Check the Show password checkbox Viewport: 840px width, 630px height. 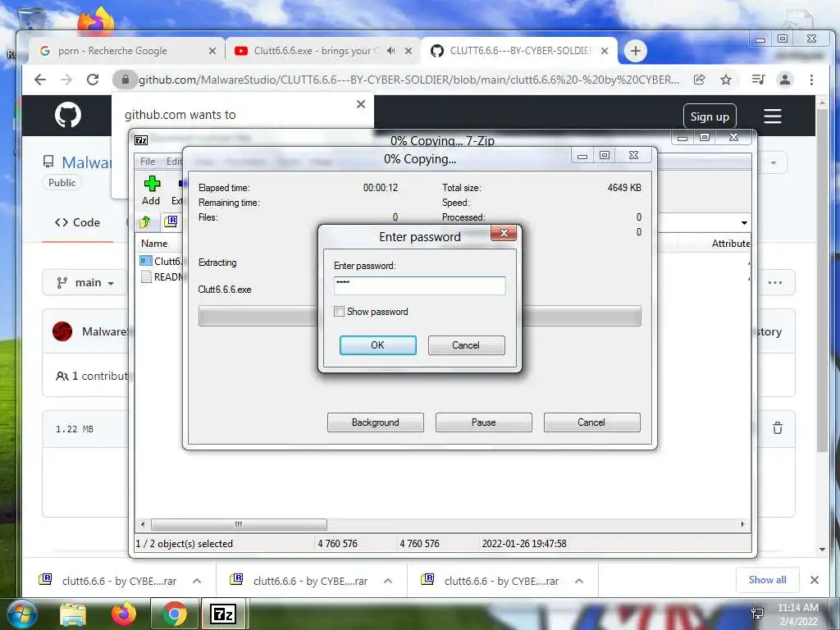point(339,311)
